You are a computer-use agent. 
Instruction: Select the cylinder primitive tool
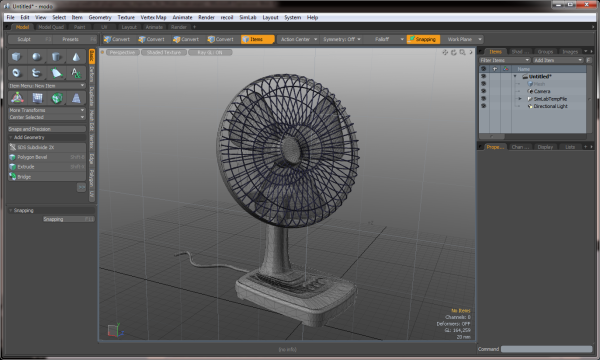(56, 57)
